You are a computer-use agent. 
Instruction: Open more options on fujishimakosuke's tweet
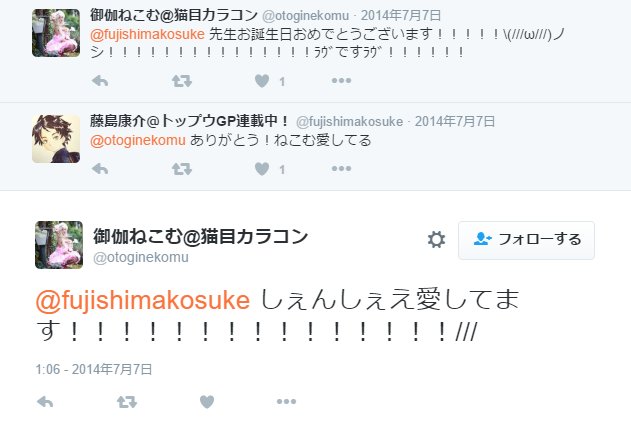pyautogui.click(x=341, y=168)
